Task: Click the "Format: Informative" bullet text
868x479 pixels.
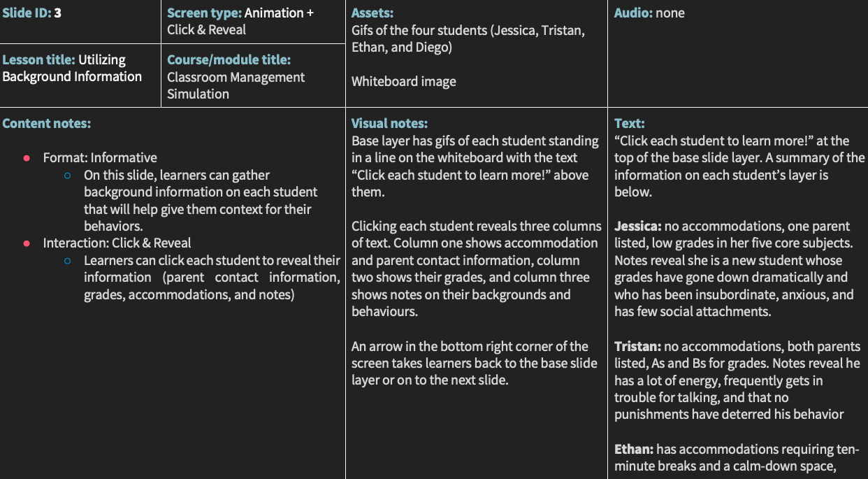Action: [100, 158]
